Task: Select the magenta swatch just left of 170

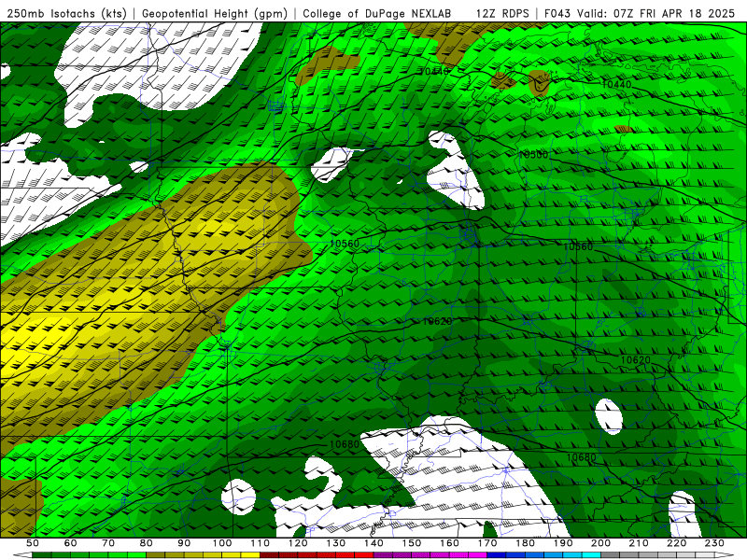Action: click(477, 555)
